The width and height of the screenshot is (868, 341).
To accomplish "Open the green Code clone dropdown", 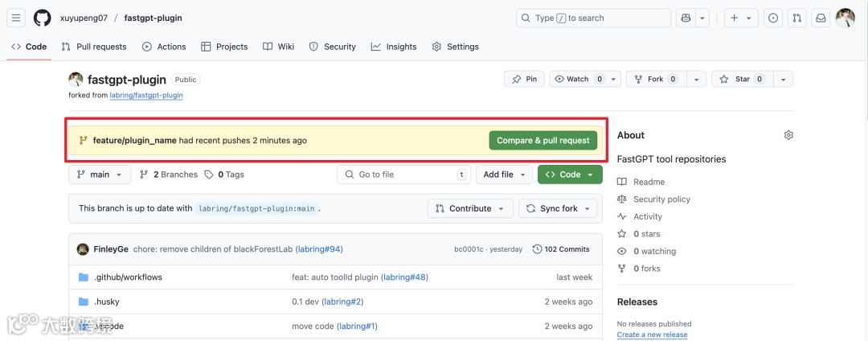I will [x=570, y=175].
